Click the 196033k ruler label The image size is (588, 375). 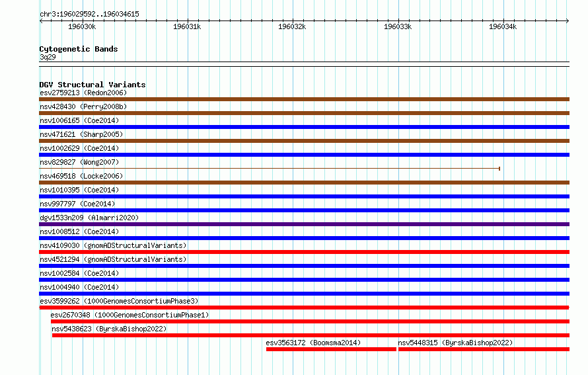[398, 26]
